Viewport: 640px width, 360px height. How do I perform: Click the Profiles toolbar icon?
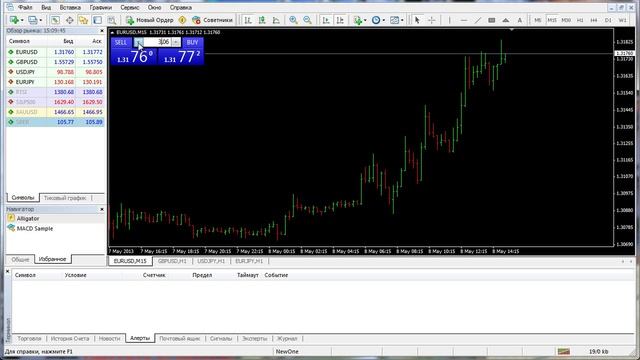33,20
